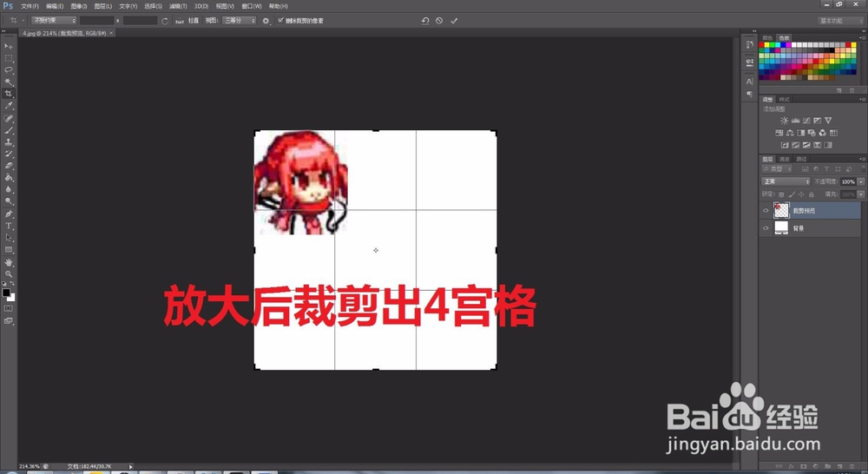Select the Move tool
The width and height of the screenshot is (868, 474).
(x=9, y=46)
